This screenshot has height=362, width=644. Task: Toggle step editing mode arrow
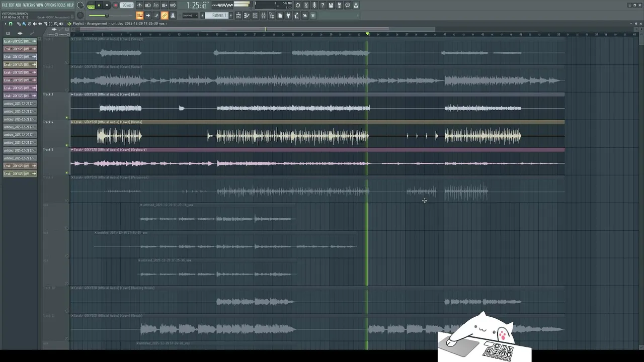tap(148, 16)
